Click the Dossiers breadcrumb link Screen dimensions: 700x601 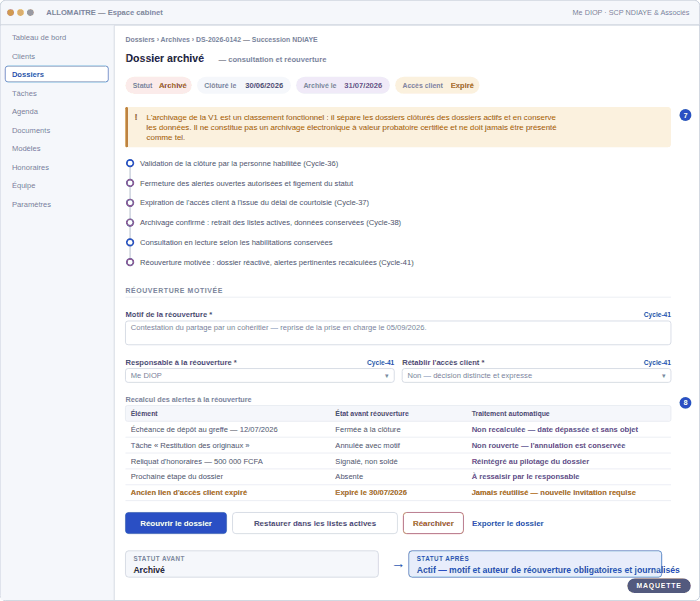140,40
